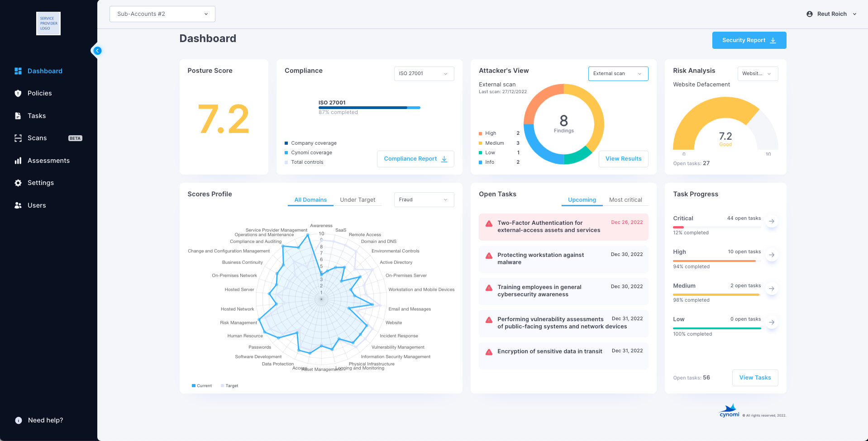Open the External scan dropdown in Attacker's View
This screenshot has height=441, width=868.
tap(618, 73)
